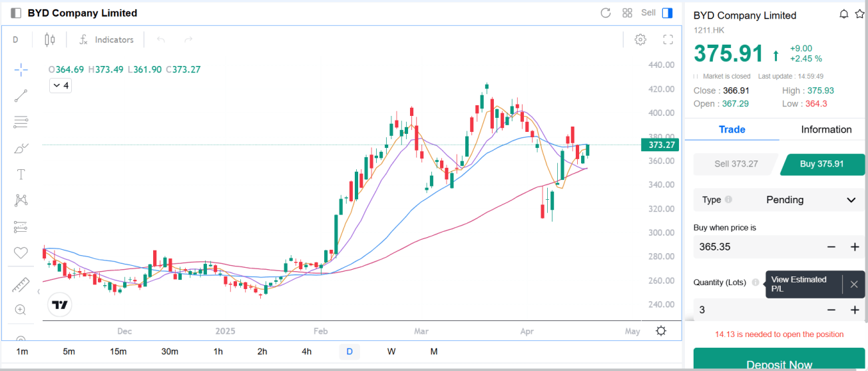This screenshot has height=371, width=868.
Task: Click the Buy 375.91 button
Action: (822, 164)
